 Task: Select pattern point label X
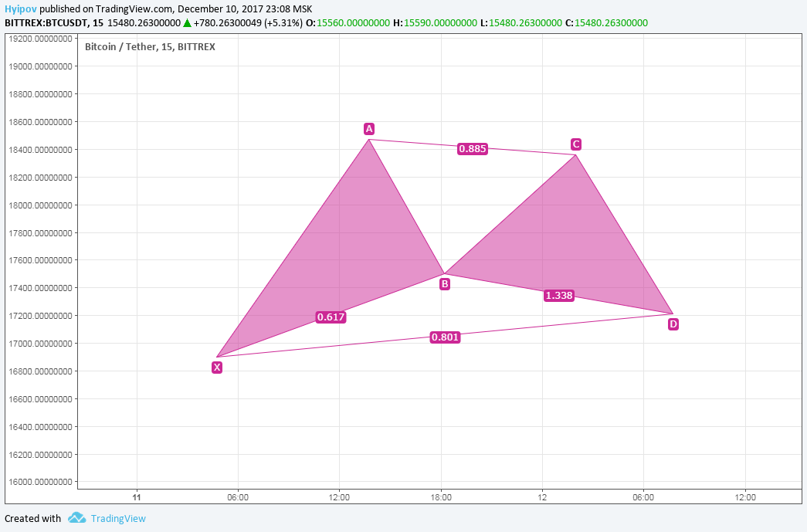pos(217,368)
